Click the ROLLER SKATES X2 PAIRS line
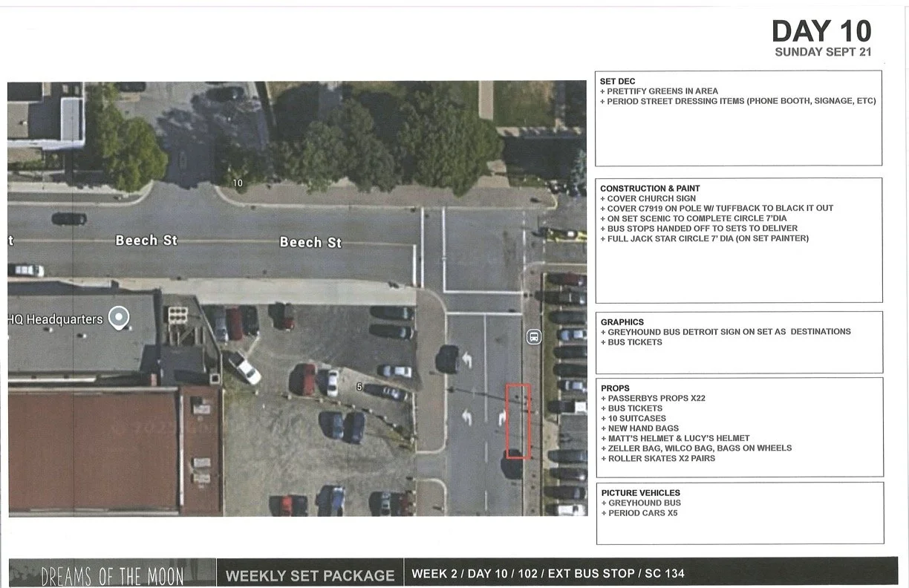 coord(658,458)
